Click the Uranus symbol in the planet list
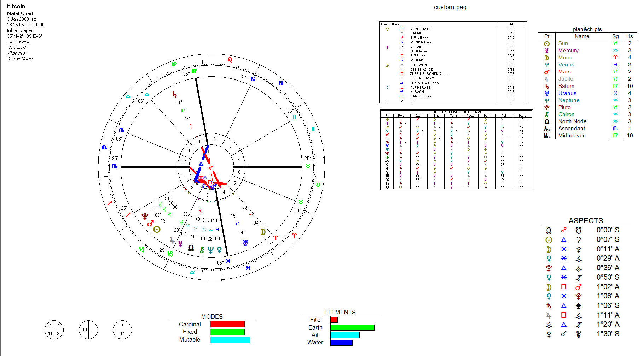Viewport: 644px width, 356px height. click(x=546, y=93)
